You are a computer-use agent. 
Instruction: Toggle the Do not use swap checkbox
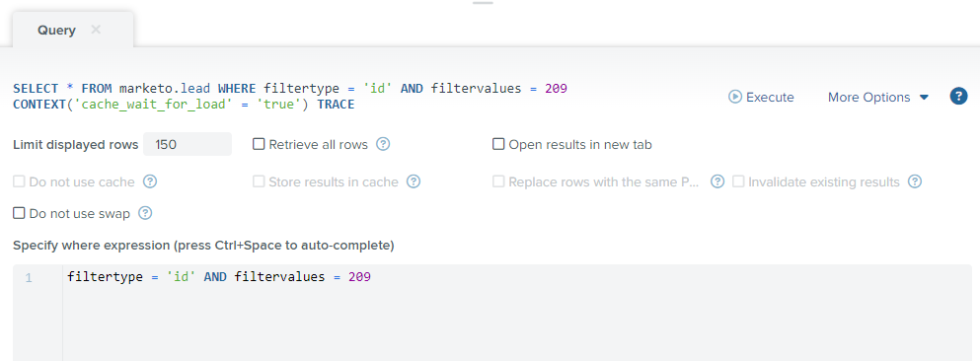[19, 214]
